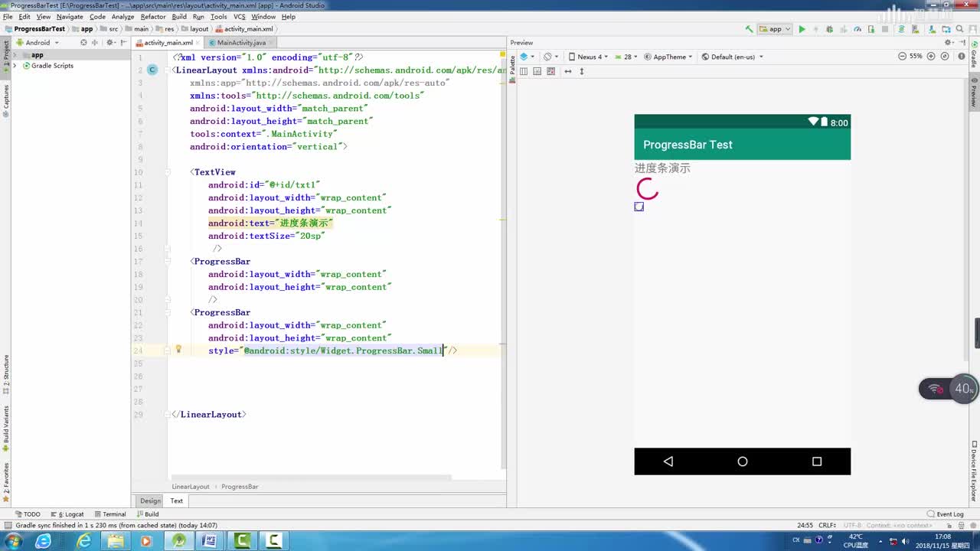The image size is (980, 551).
Task: Click ProgressBar in the editor breadcrumb
Action: click(240, 487)
